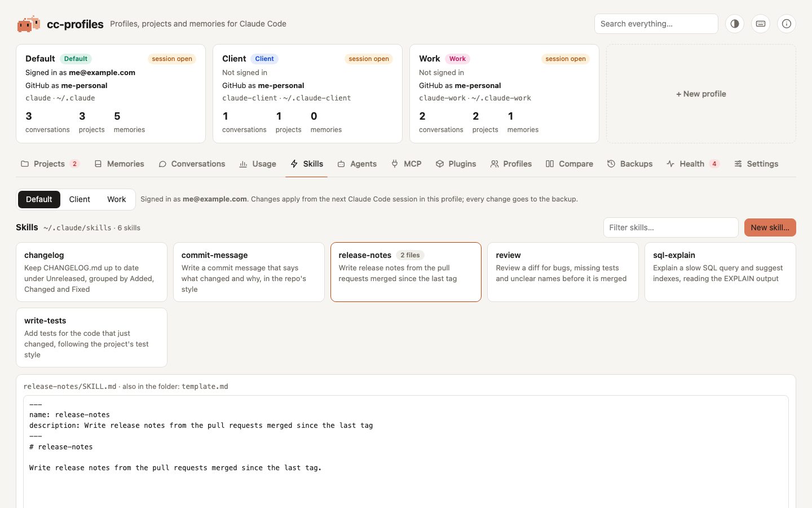This screenshot has height=508, width=812.
Task: Click the Conversations speech bubble icon
Action: (162, 164)
